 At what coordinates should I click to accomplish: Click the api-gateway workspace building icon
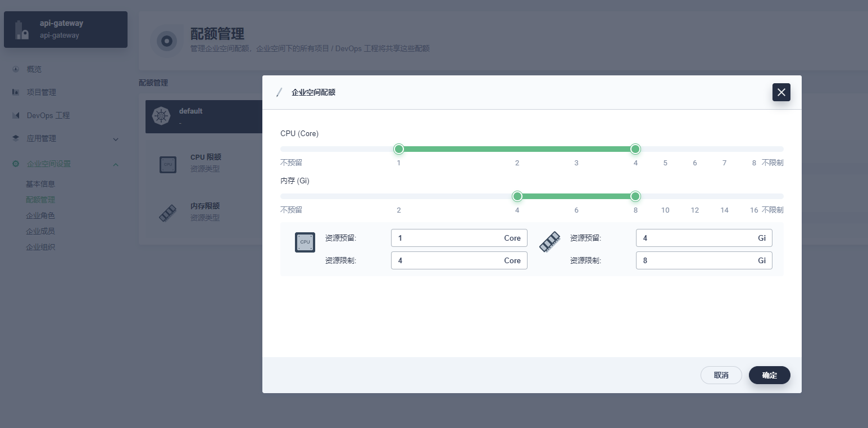[x=22, y=30]
